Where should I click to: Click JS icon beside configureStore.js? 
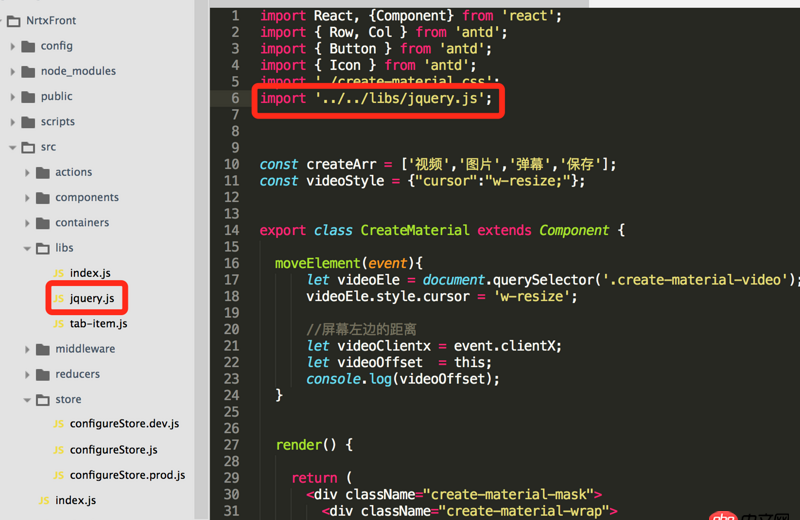(x=59, y=450)
